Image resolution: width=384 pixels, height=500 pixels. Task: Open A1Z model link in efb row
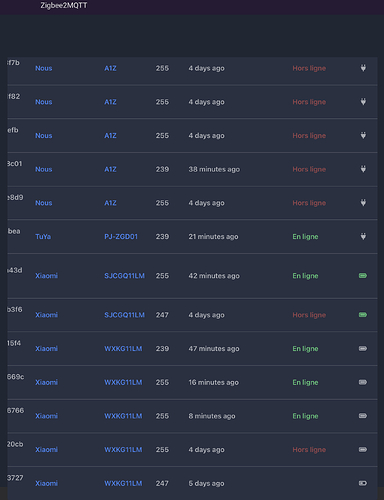110,136
